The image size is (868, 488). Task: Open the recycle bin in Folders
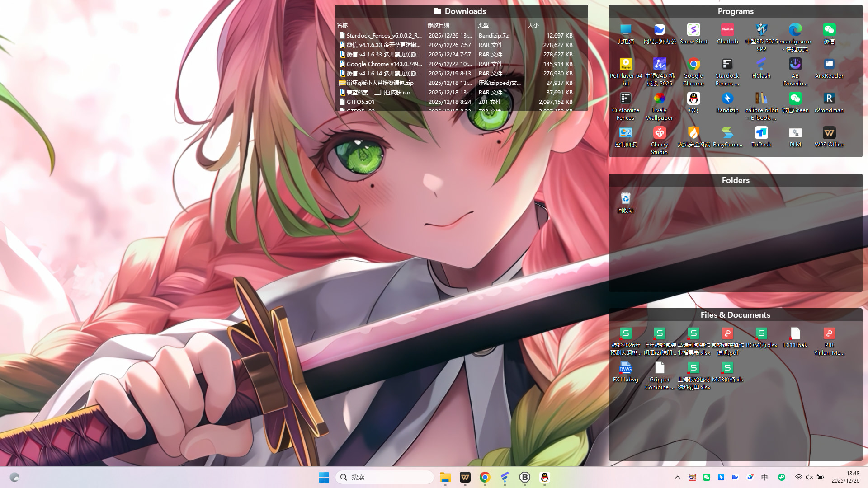pos(626,199)
